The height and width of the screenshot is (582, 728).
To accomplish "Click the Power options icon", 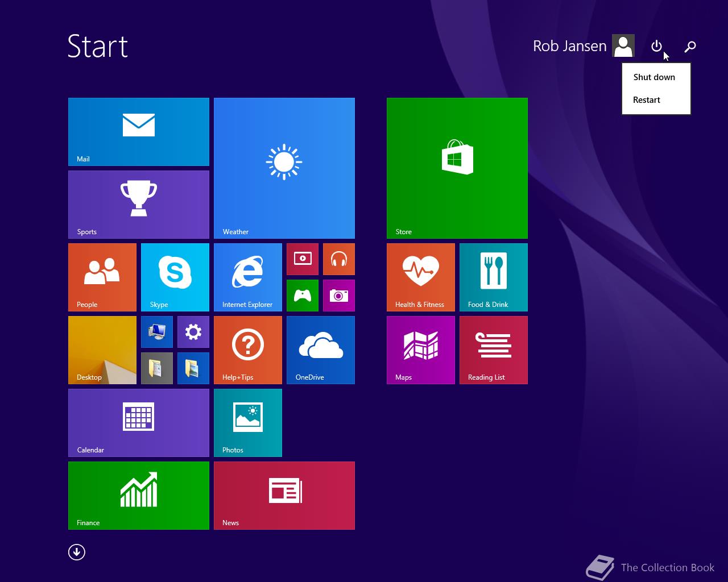I will (x=656, y=46).
